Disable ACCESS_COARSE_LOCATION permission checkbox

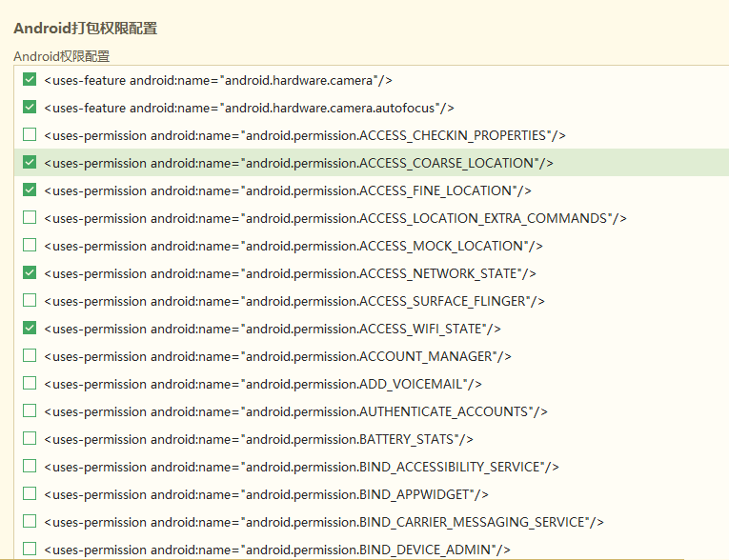pyautogui.click(x=30, y=162)
